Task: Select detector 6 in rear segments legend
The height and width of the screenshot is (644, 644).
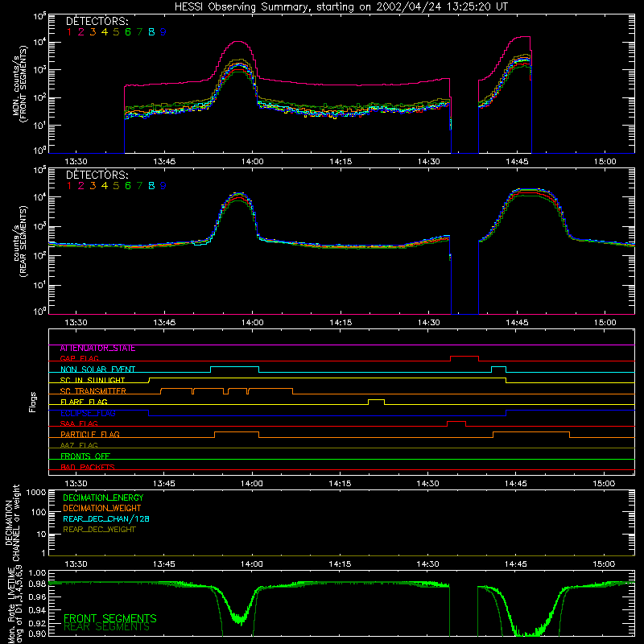Action: tap(128, 186)
